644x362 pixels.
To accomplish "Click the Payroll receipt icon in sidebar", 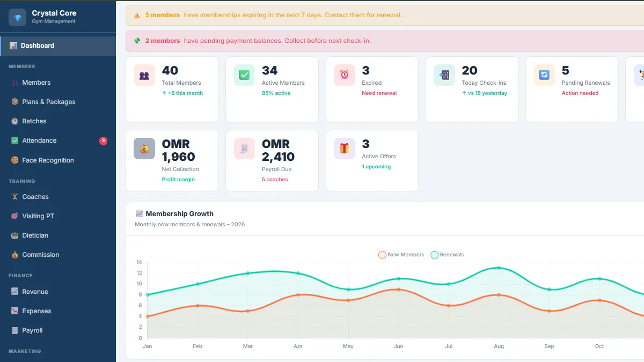I will coord(15,330).
